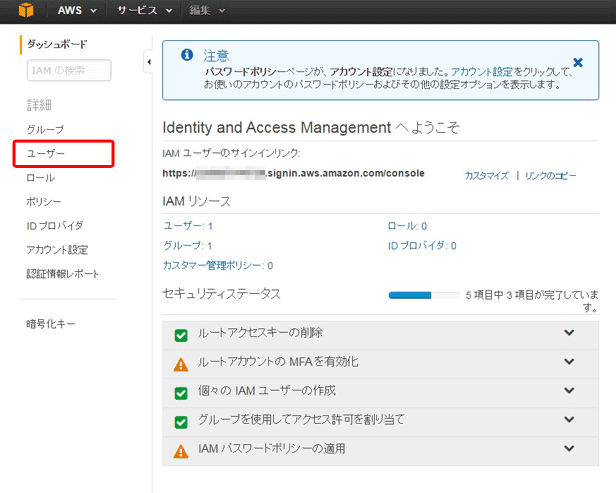Expand the IAM パスワードポリシーの適用 chevron
This screenshot has width=616, height=493.
(570, 450)
